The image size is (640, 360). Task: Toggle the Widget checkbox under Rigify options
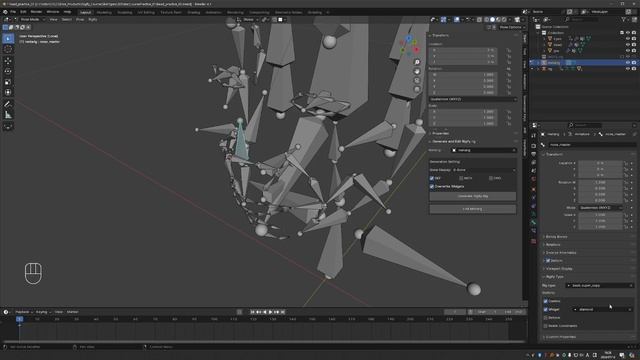pos(546,309)
